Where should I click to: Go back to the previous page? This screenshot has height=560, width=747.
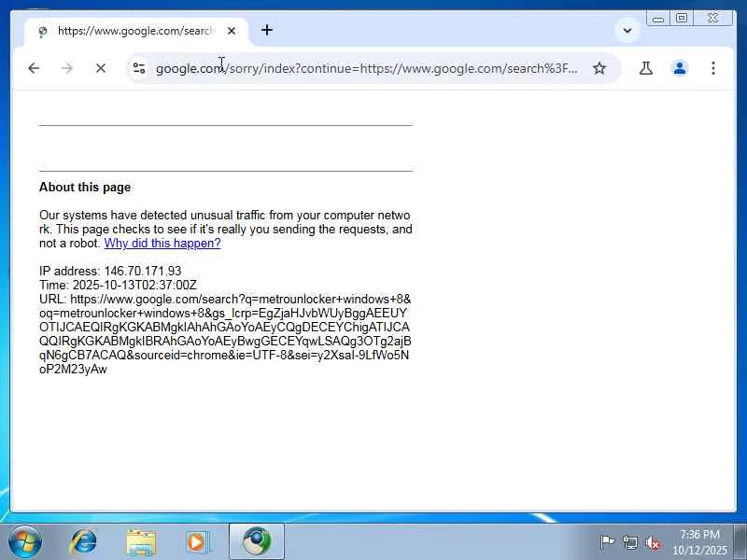(x=34, y=68)
